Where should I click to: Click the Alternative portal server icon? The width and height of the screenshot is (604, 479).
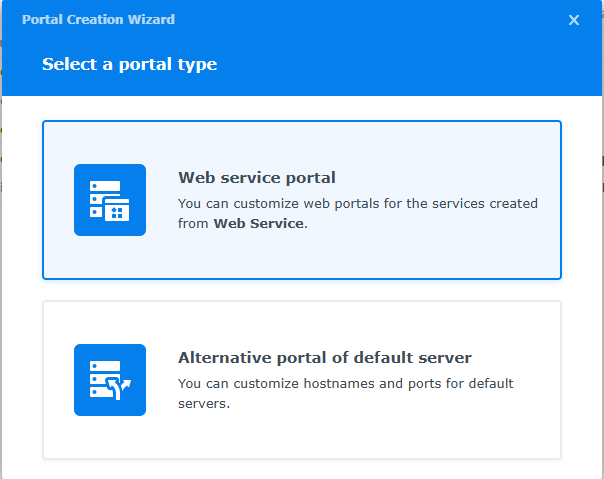tap(110, 380)
